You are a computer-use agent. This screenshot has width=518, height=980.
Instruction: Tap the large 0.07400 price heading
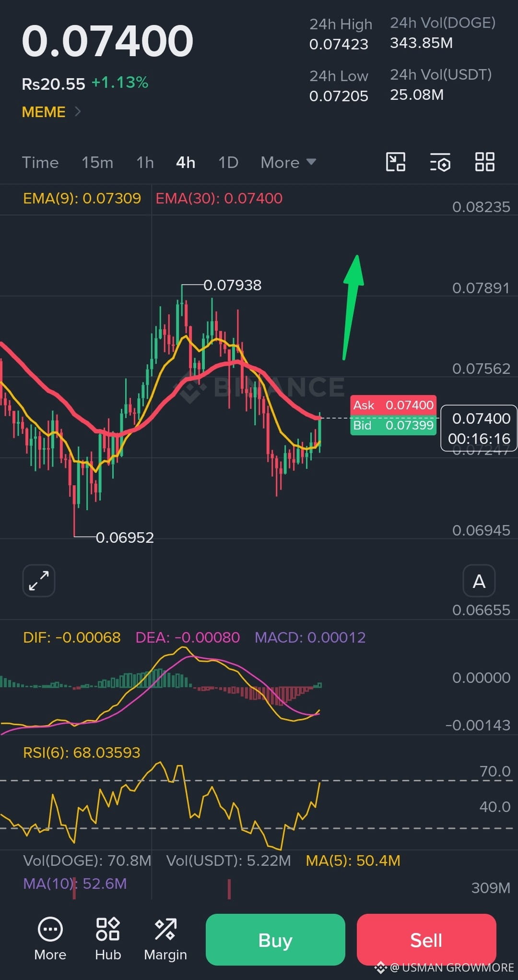click(x=107, y=41)
